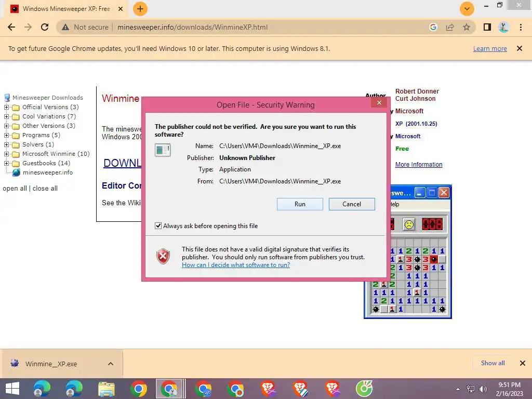The image size is (532, 399).
Task: Click the red shield warning icon
Action: 163,256
